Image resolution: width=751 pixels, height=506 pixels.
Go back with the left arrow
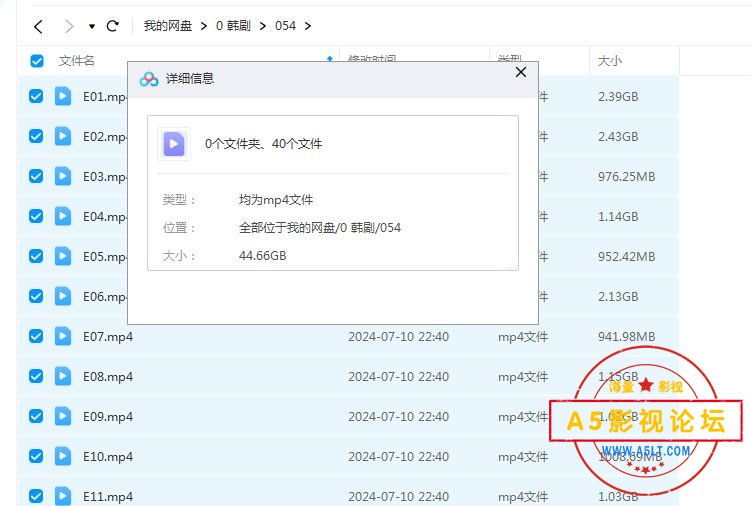[x=39, y=26]
